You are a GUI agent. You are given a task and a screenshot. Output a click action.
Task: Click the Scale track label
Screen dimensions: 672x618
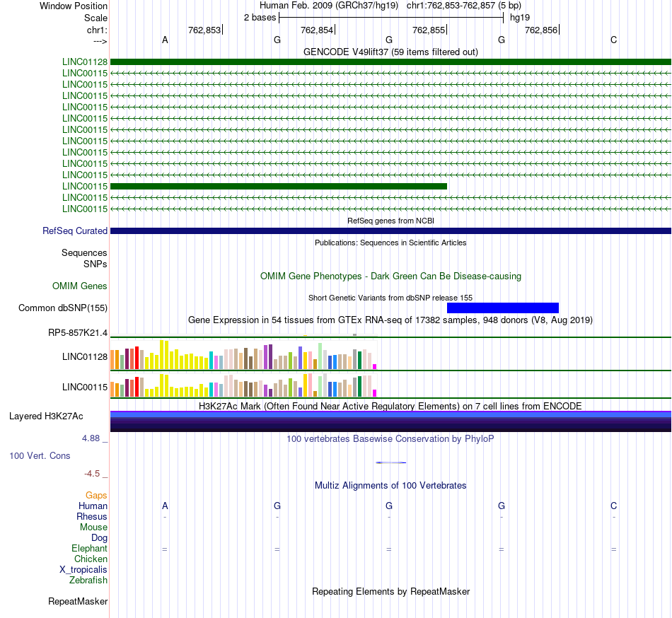pos(95,18)
